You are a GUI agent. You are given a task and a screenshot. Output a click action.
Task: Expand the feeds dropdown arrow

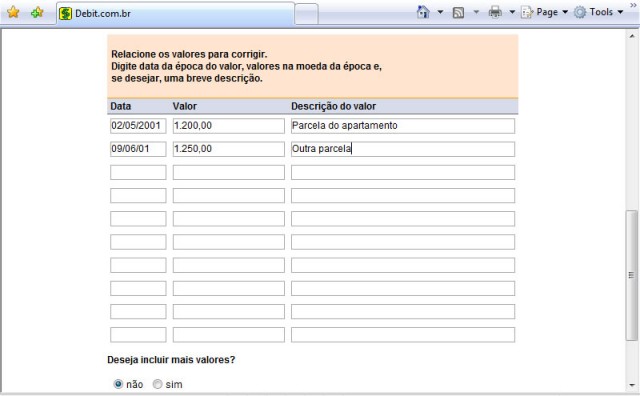tap(476, 12)
